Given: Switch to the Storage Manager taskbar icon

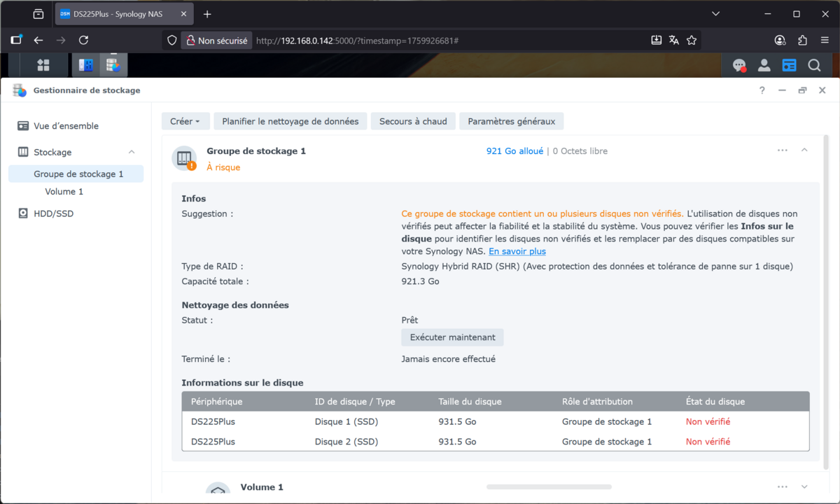Looking at the screenshot, I should (x=112, y=65).
